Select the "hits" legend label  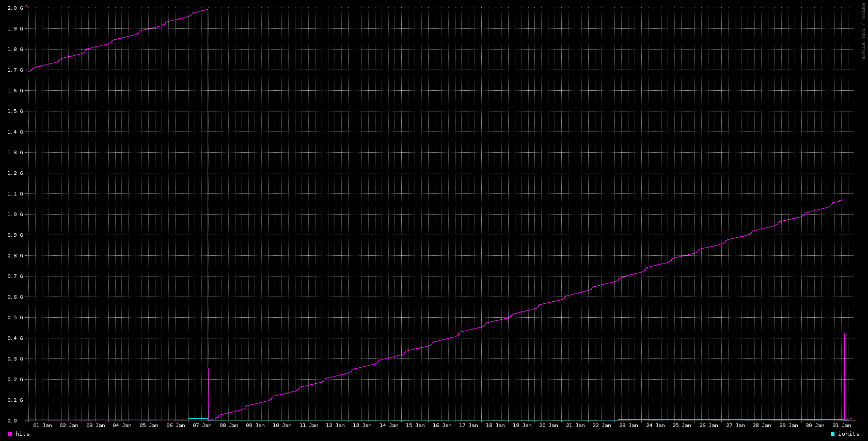tap(23, 434)
